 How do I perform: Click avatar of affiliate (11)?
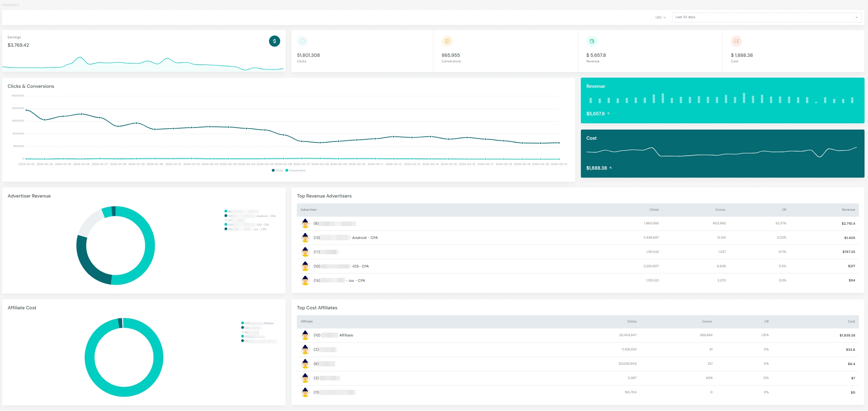[x=305, y=392]
